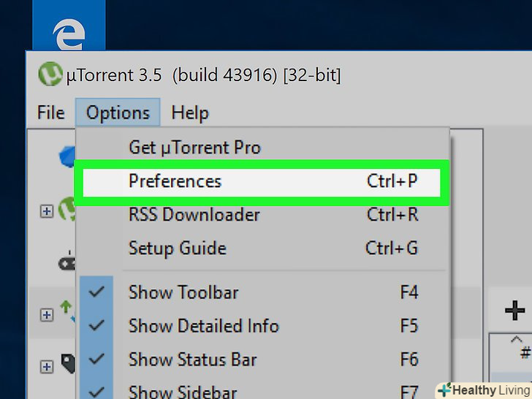
Task: Open the Help menu
Action: pyautogui.click(x=190, y=113)
